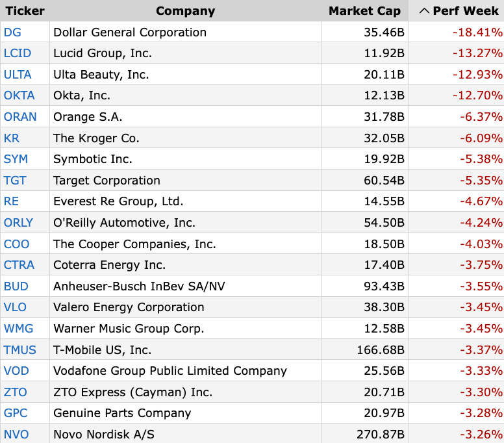Open the ULTA ticker link
This screenshot has height=443, width=504.
coord(18,74)
